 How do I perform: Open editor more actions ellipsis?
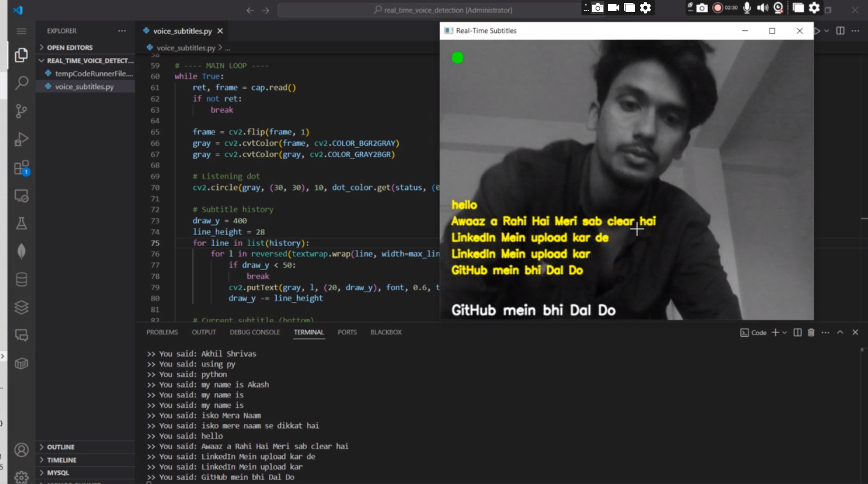click(855, 31)
